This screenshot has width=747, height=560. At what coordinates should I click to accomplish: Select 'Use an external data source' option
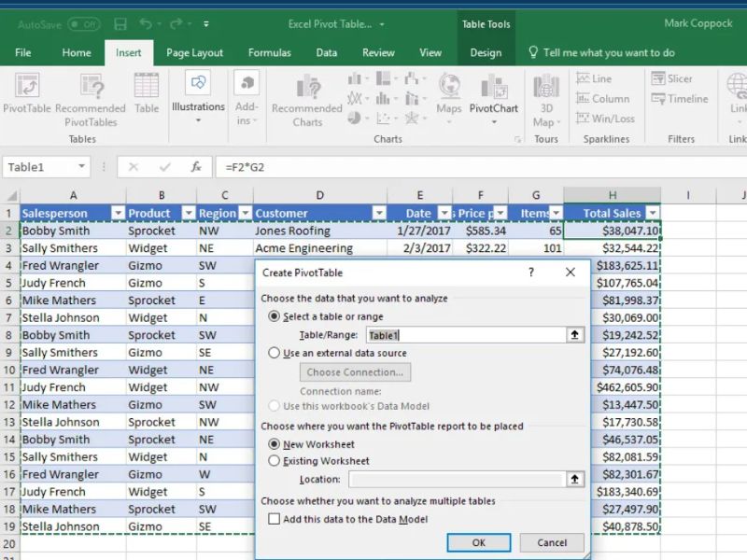point(275,353)
